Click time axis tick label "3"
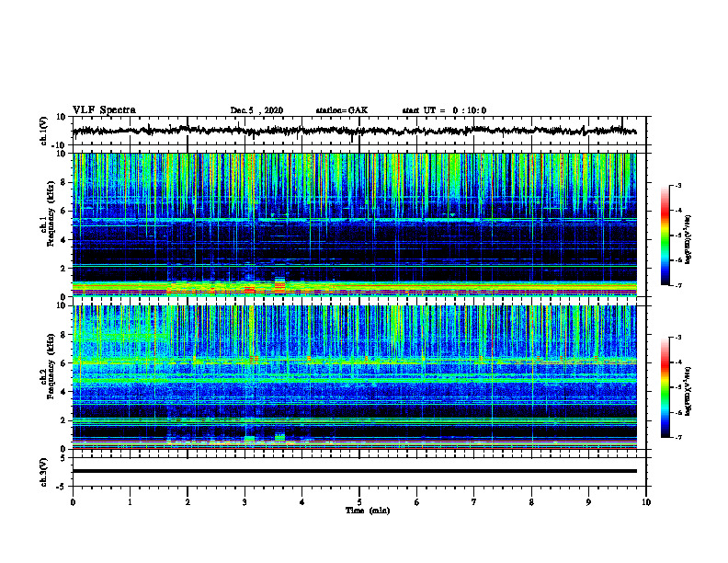The height and width of the screenshot is (563, 728). (245, 502)
